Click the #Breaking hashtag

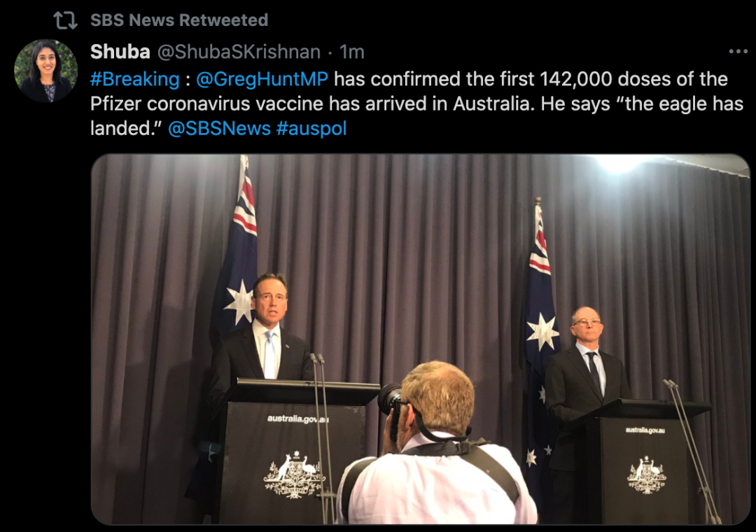pos(135,79)
